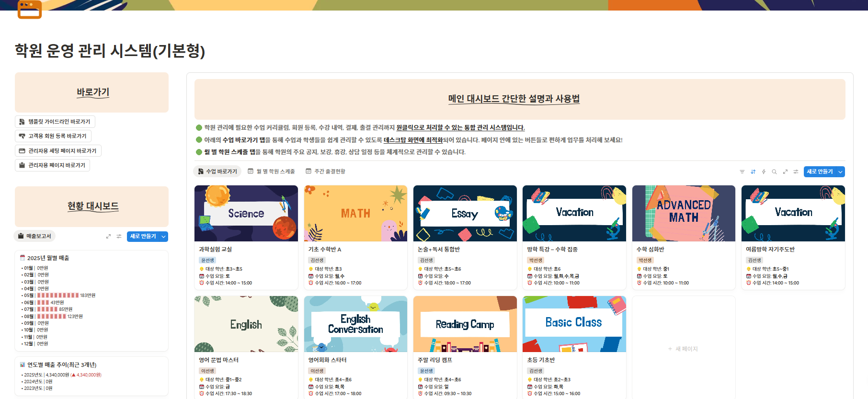This screenshot has width=868, height=399.
Task: Open the lightning bolt automations icon
Action: coord(764,171)
